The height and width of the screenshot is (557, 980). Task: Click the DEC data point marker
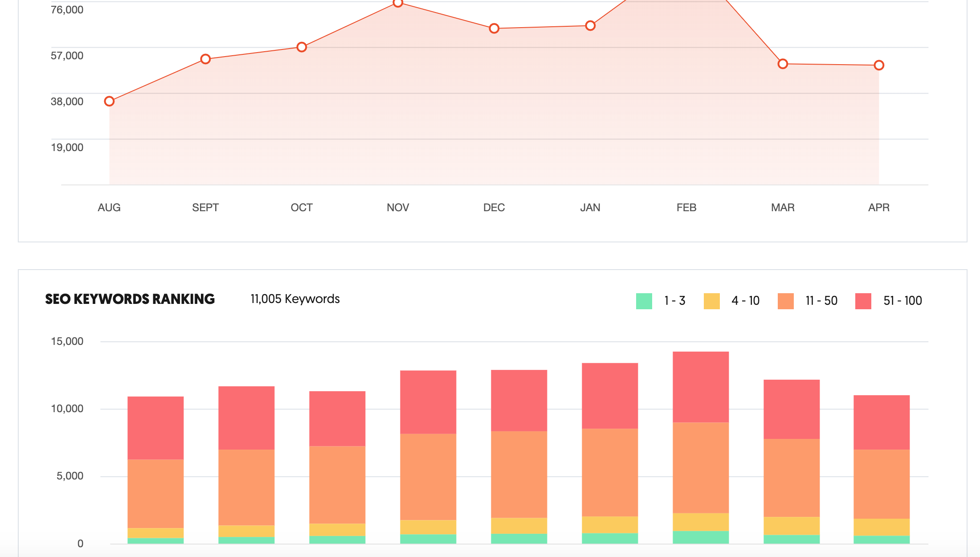click(494, 29)
